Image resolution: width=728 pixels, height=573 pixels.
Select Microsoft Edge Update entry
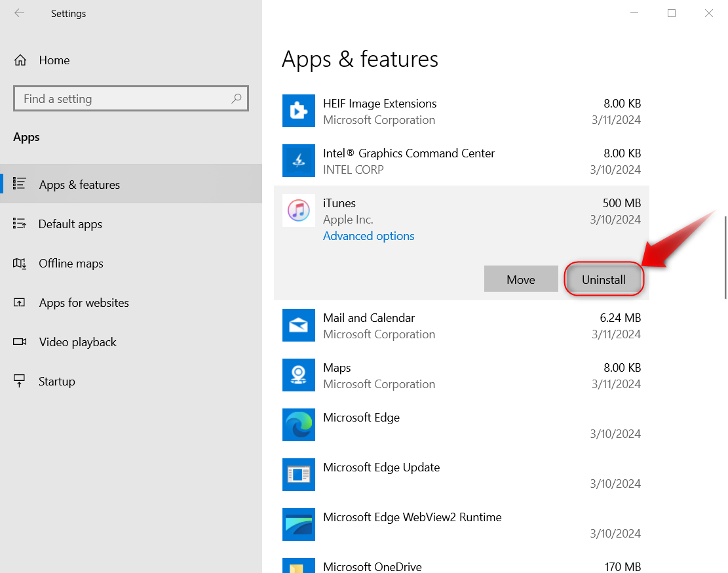coord(461,475)
